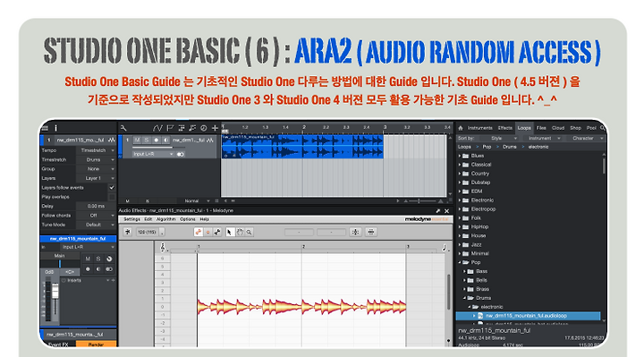
Task: Select nw_drm115_mountain_ful.audioloop file
Action: [529, 316]
